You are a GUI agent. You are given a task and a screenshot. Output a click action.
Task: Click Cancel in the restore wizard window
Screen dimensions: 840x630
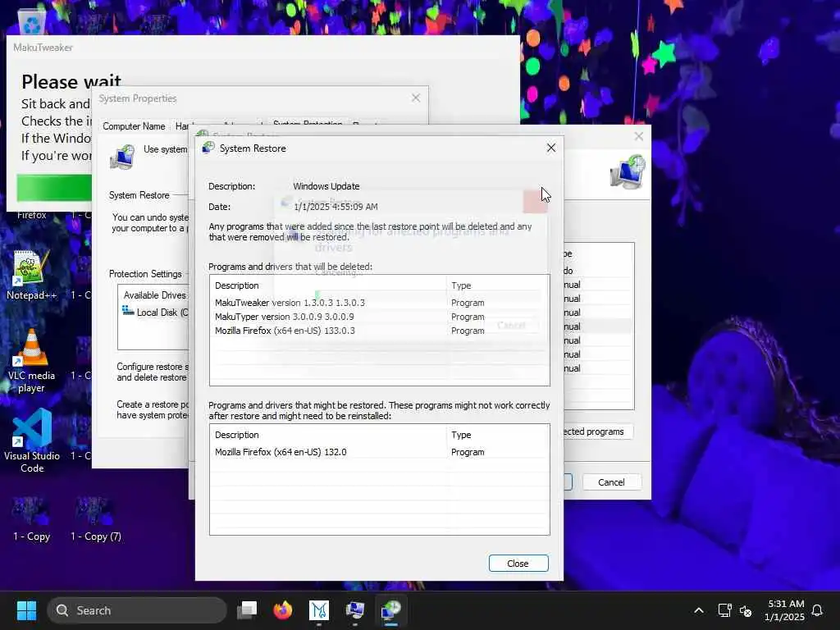point(611,482)
